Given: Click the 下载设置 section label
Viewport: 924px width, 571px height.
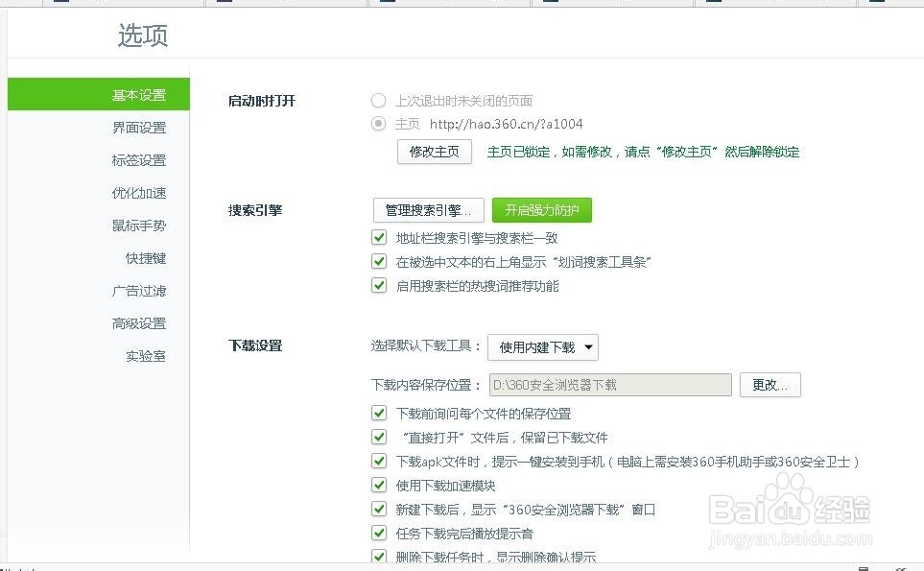Looking at the screenshot, I should (x=255, y=345).
